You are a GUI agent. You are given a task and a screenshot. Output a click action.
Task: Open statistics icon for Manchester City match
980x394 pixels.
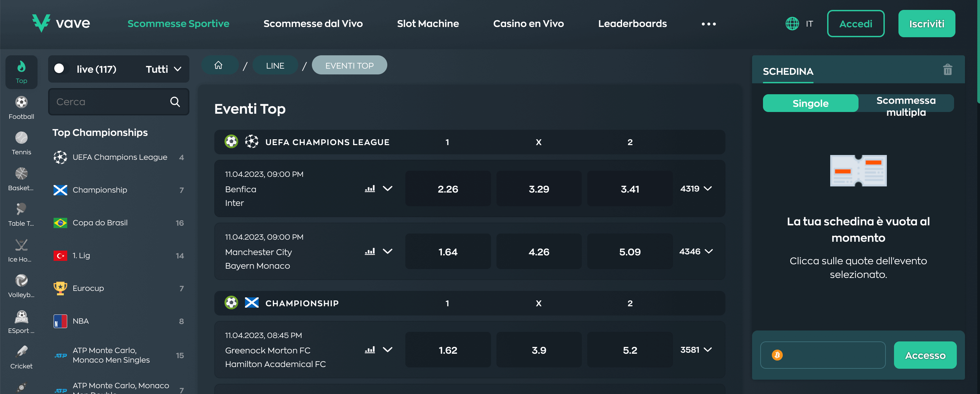(370, 251)
